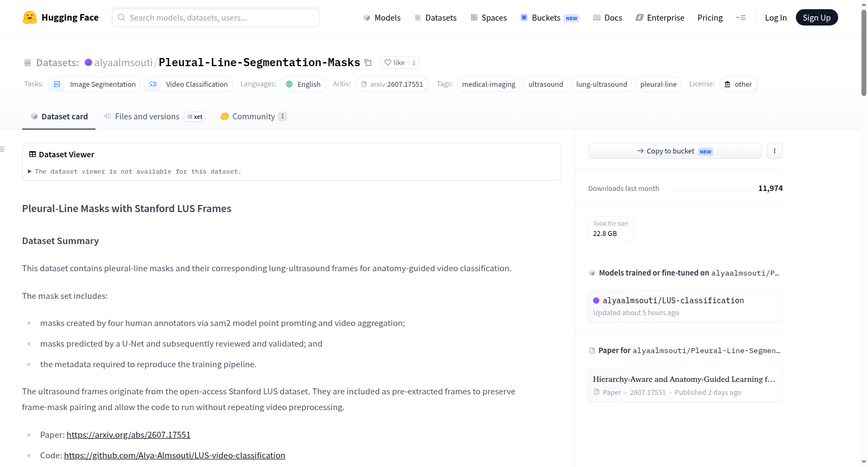Image resolution: width=868 pixels, height=467 pixels.
Task: Click the Pleural-Line-Segmentation-Masks dataset title
Action: (259, 62)
